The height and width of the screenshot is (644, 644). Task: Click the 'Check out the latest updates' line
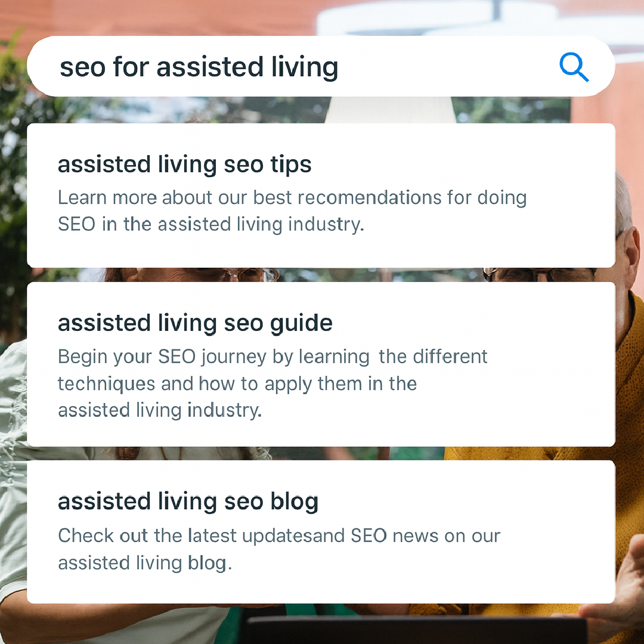(x=278, y=535)
